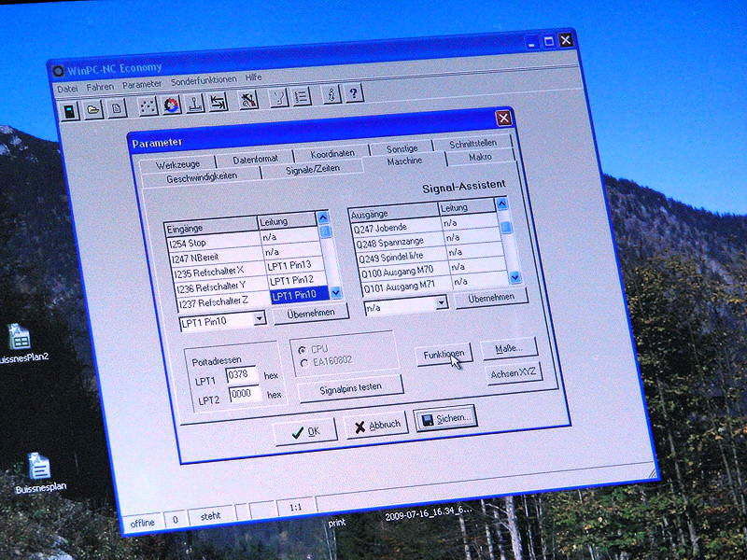This screenshot has width=747, height=560.
Task: Open the Hilfe menu
Action: tap(253, 77)
